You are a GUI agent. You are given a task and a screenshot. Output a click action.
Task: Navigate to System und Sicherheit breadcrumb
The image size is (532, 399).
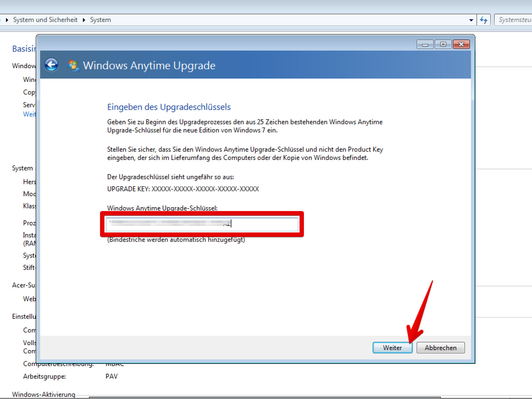click(x=45, y=20)
